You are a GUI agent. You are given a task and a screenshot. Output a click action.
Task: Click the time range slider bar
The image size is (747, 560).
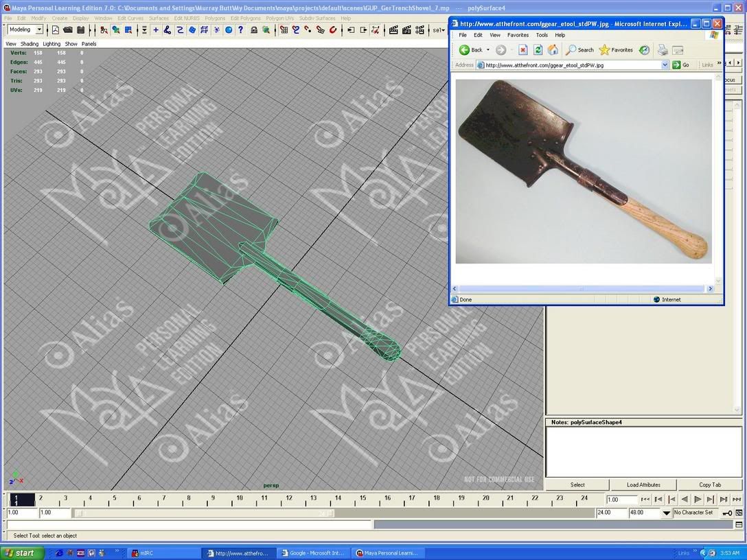point(206,513)
